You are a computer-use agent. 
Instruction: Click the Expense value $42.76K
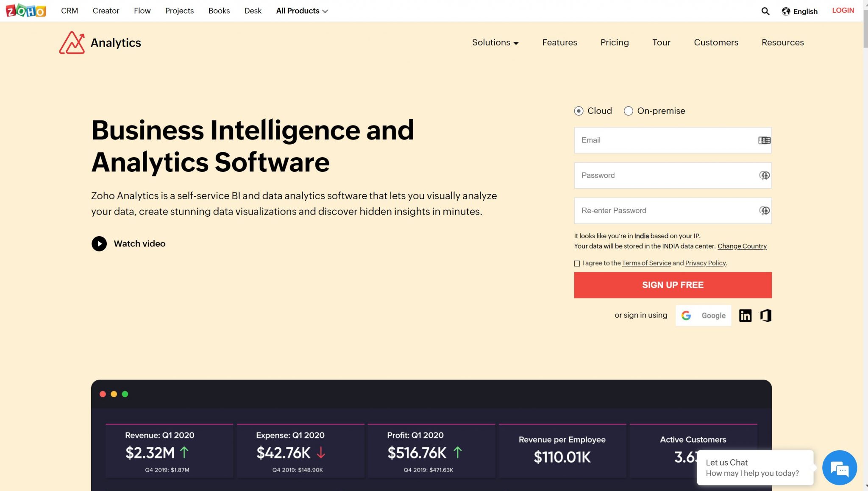tap(283, 453)
